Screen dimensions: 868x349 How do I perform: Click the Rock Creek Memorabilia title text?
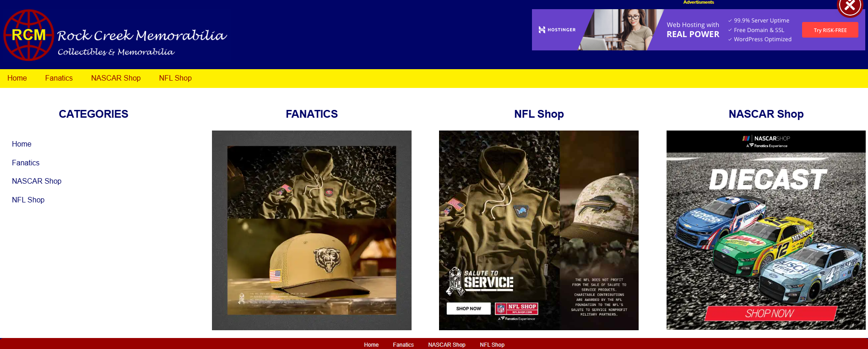coord(142,35)
